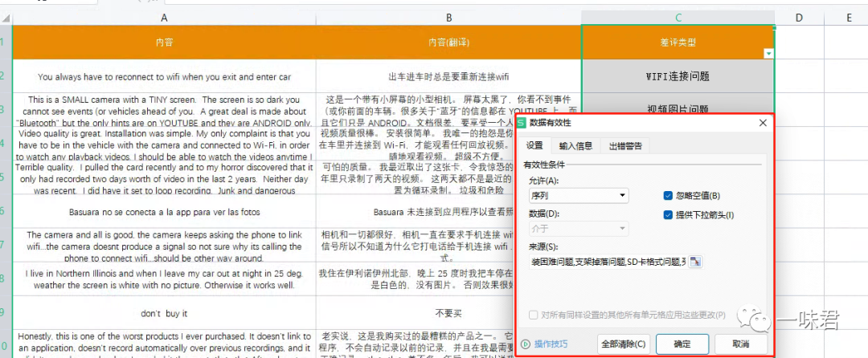The width and height of the screenshot is (868, 358).
Task: Expand the 允许 dropdown showing 序列
Action: 578,196
